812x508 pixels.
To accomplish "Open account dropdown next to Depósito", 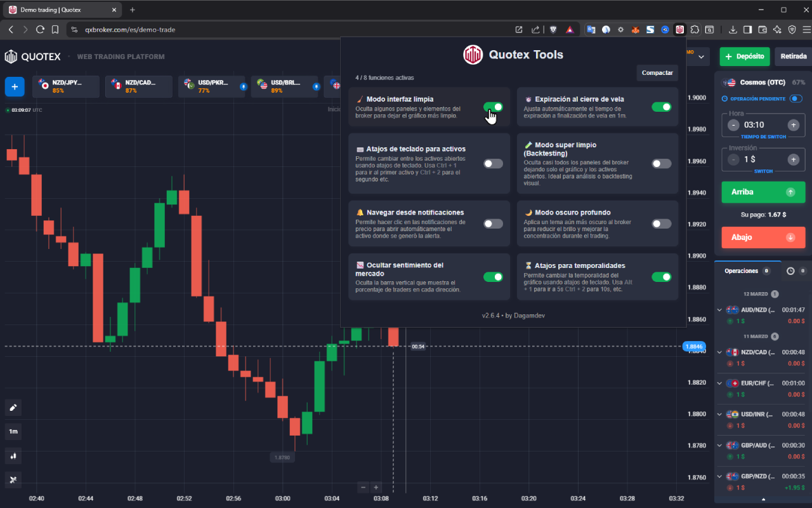I will tap(702, 57).
